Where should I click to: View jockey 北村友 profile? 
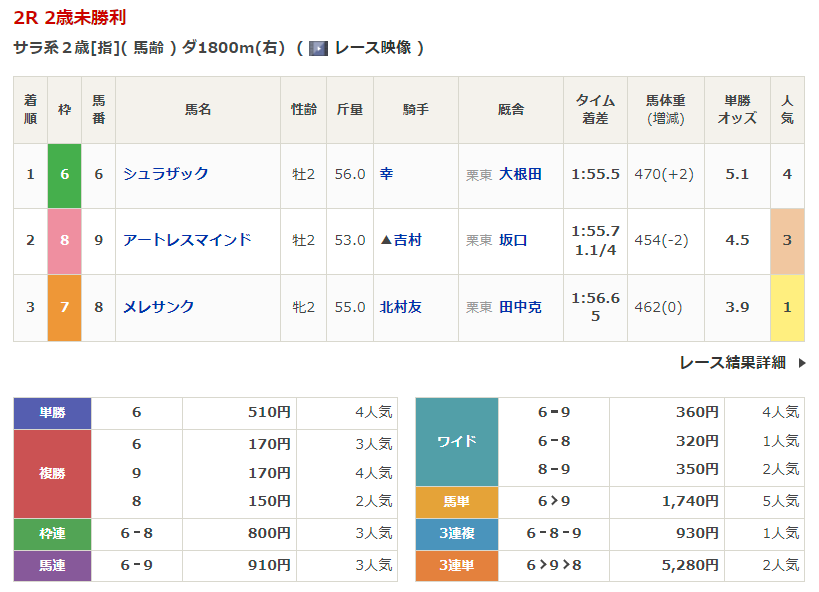pos(401,307)
